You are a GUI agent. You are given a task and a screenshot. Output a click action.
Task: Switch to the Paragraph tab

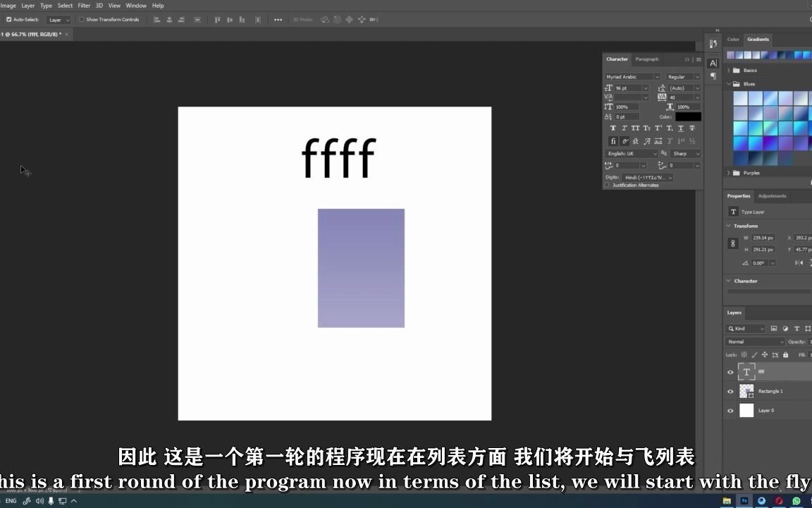(x=647, y=59)
